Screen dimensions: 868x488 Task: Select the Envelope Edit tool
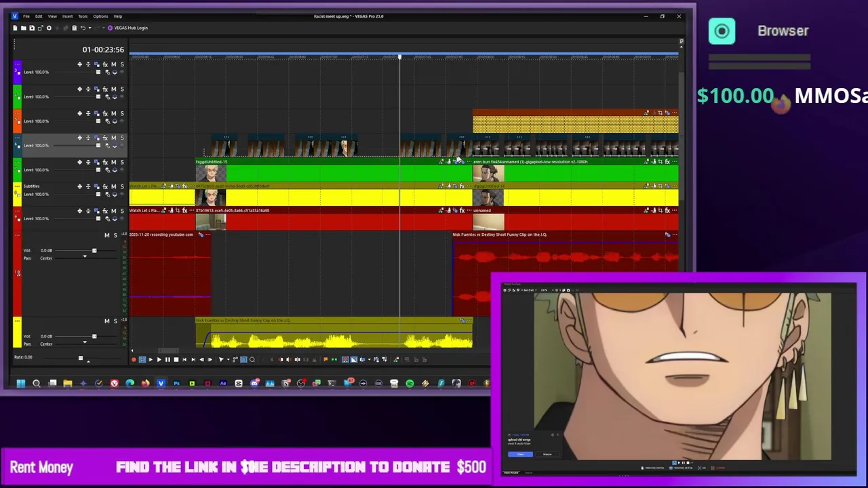[235, 360]
